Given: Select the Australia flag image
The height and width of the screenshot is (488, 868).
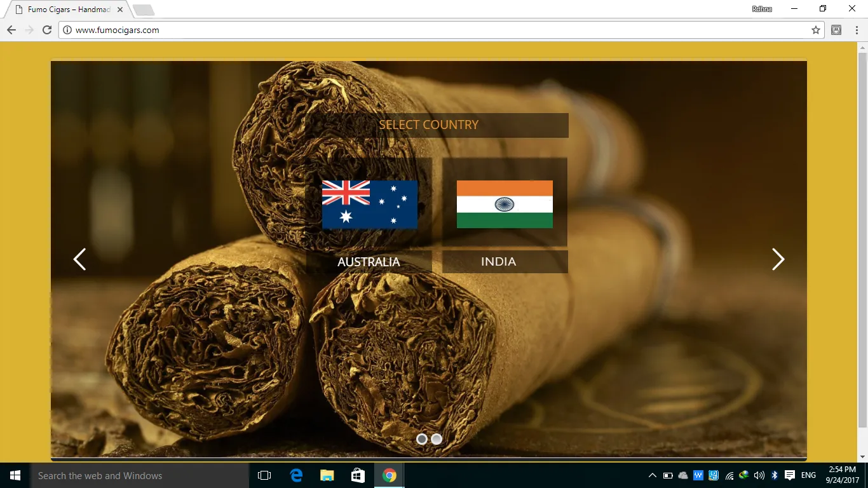Looking at the screenshot, I should 369,204.
